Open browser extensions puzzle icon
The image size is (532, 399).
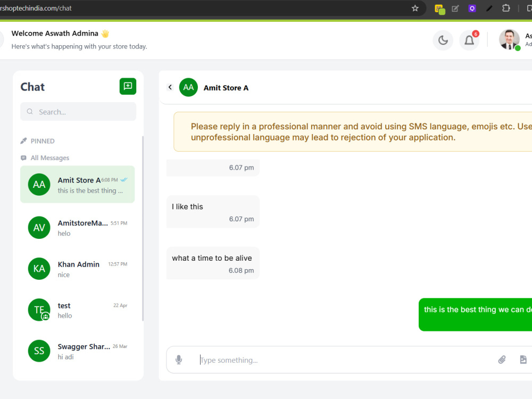click(506, 8)
